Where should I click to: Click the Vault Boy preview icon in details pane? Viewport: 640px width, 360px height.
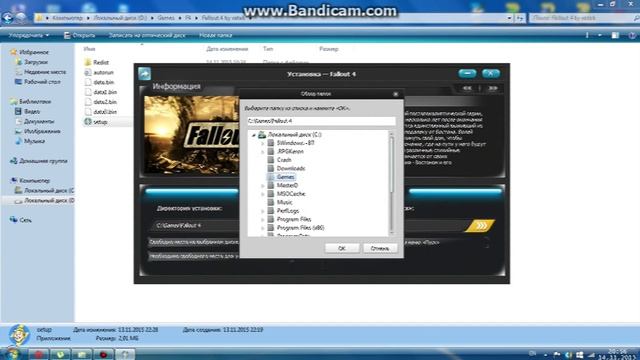[x=19, y=335]
